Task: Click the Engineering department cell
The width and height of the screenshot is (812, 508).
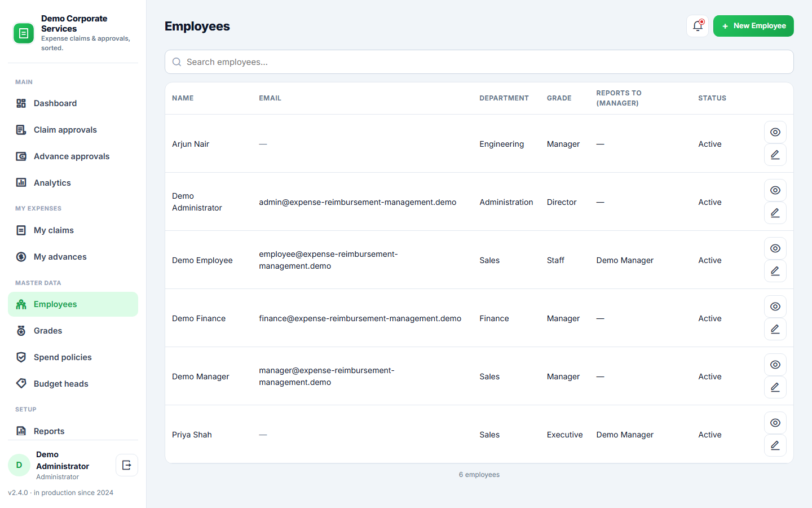Action: click(x=502, y=144)
